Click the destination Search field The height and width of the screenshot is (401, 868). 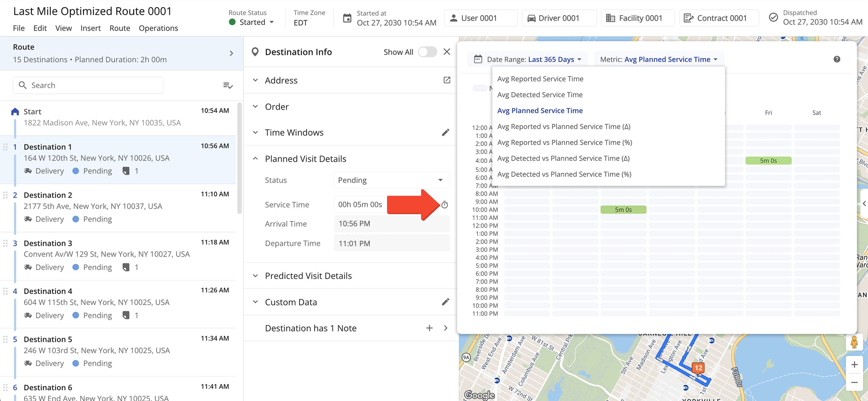tap(88, 85)
